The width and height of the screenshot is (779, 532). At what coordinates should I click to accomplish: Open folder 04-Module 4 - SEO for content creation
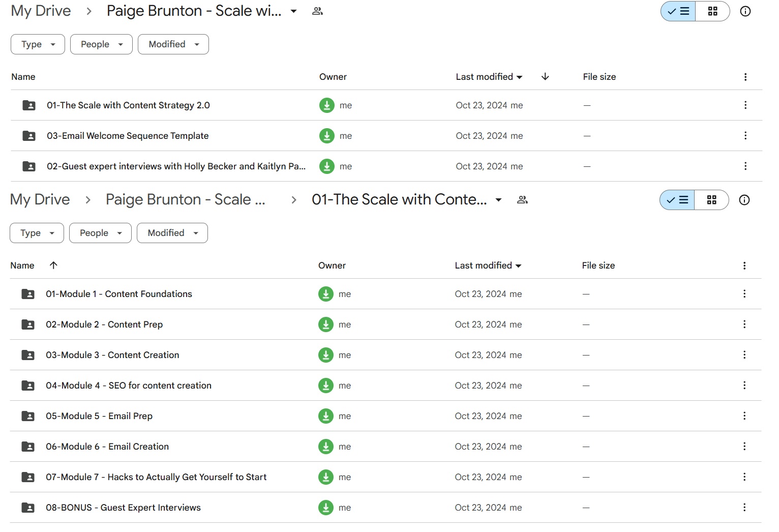click(129, 386)
